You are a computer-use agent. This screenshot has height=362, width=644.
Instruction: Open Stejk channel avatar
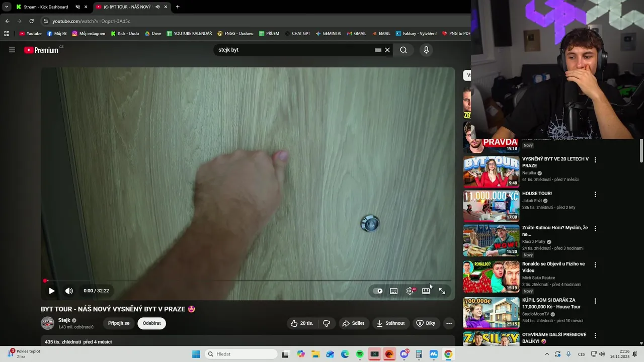tap(47, 323)
